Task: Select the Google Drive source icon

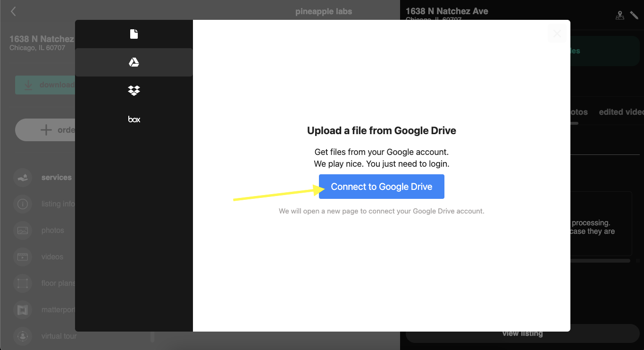Action: pyautogui.click(x=134, y=62)
